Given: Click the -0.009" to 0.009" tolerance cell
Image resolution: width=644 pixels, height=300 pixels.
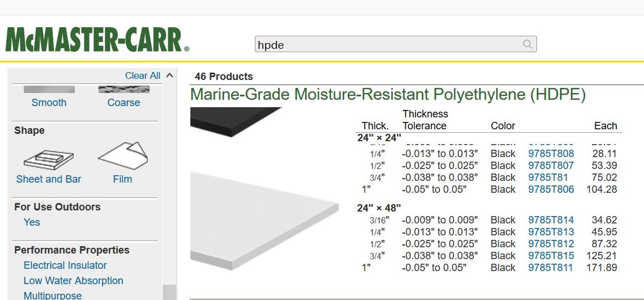Looking at the screenshot, I should (x=440, y=220).
